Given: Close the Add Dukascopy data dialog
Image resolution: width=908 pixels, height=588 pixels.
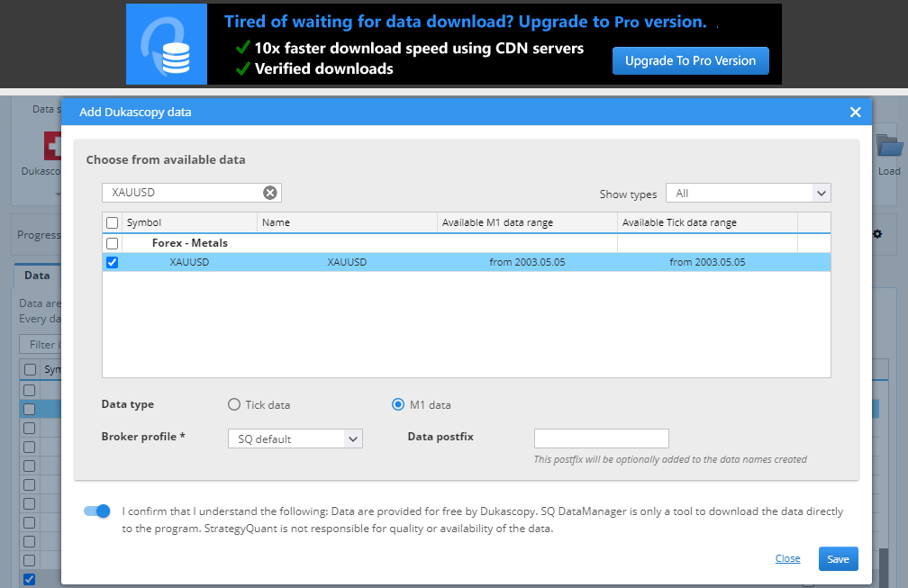Looking at the screenshot, I should (856, 113).
